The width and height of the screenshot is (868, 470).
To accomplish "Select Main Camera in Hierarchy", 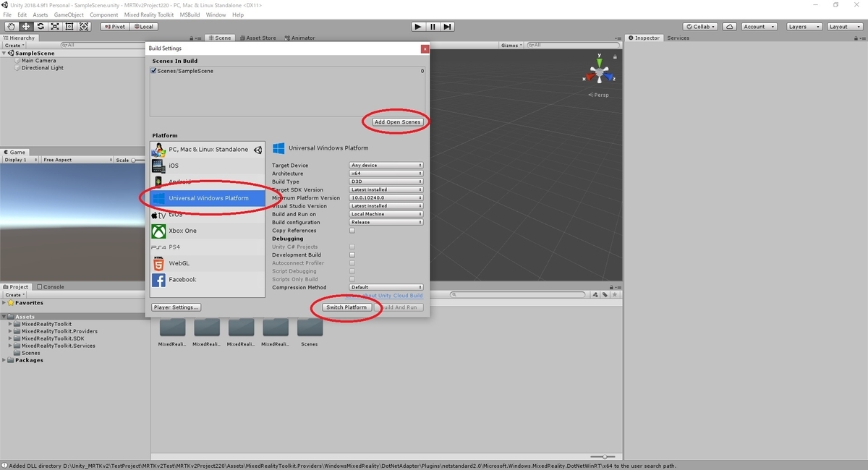I will (39, 61).
